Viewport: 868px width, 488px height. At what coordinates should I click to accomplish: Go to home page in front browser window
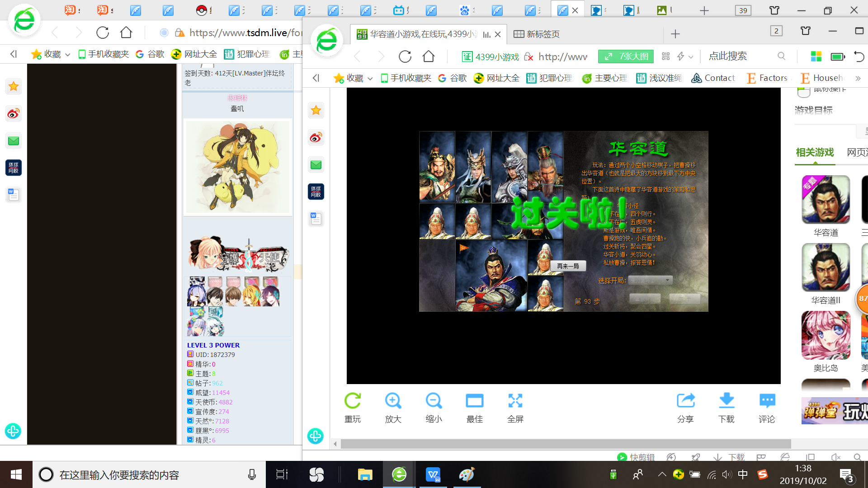(x=429, y=56)
